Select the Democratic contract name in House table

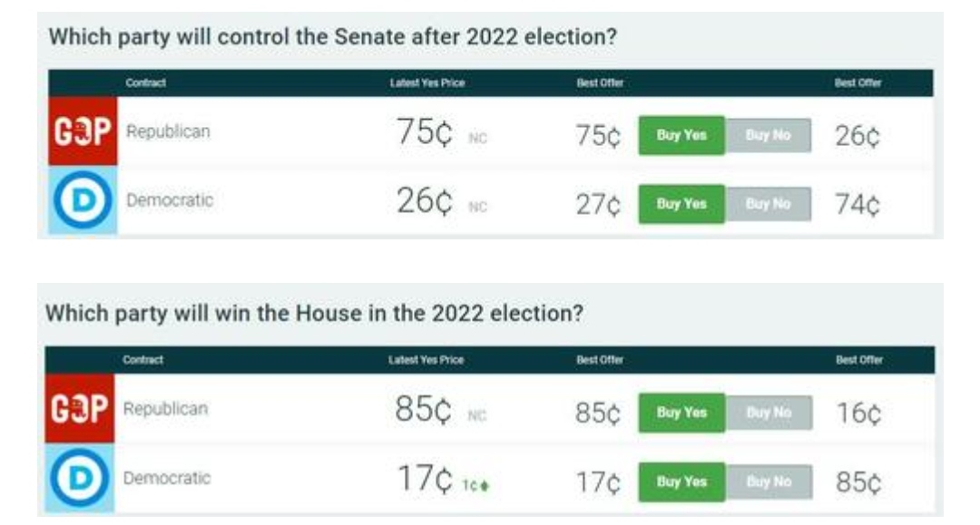[167, 478]
